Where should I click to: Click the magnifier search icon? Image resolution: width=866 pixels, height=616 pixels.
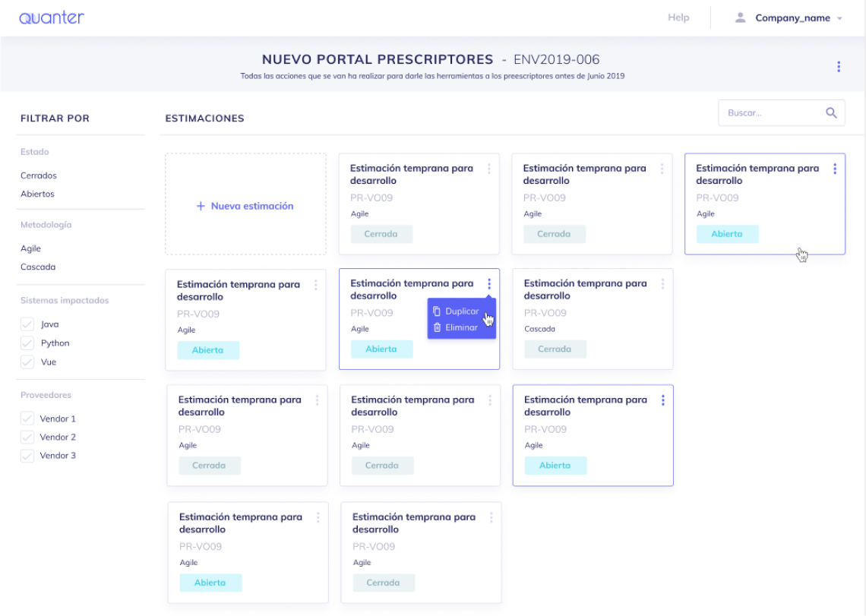(831, 113)
